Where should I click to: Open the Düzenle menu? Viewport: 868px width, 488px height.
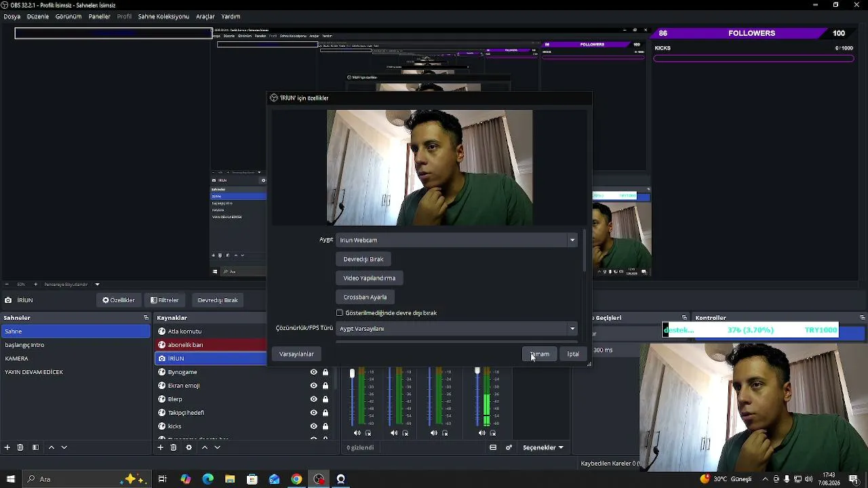(x=38, y=16)
